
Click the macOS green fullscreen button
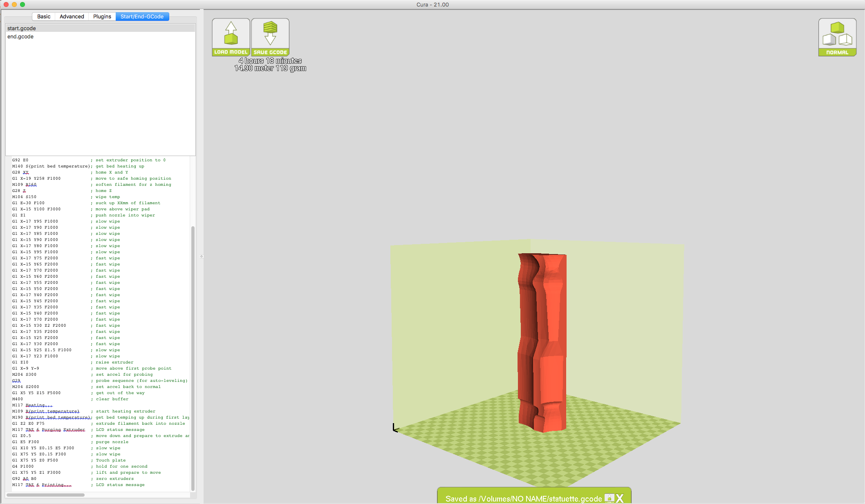coord(22,4)
